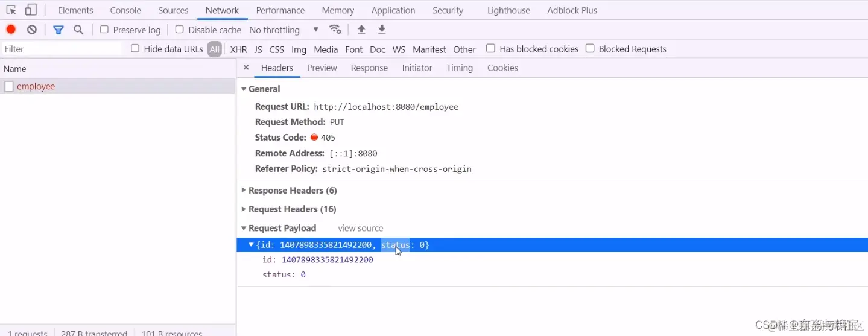Click the PUT request method value
The image size is (868, 336).
coord(337,122)
